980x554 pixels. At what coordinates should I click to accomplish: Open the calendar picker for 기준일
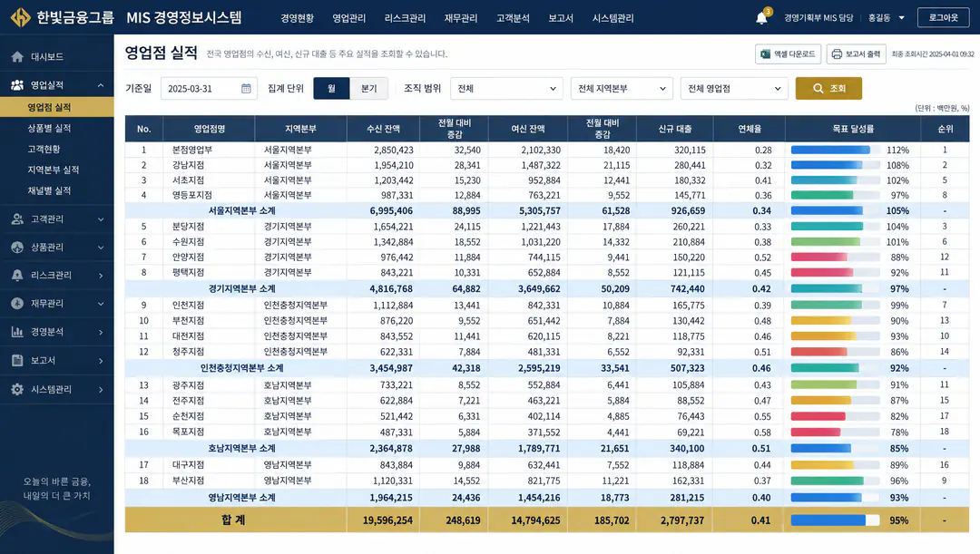pyautogui.click(x=246, y=89)
